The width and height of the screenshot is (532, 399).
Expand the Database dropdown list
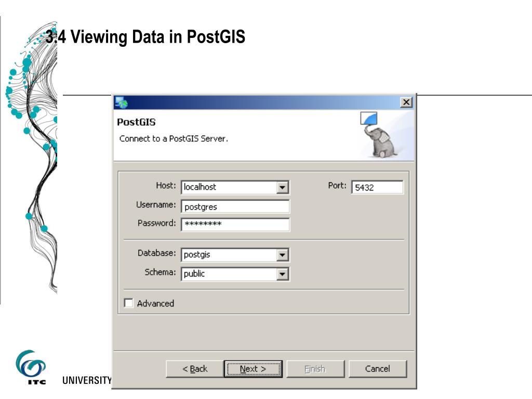pyautogui.click(x=282, y=255)
